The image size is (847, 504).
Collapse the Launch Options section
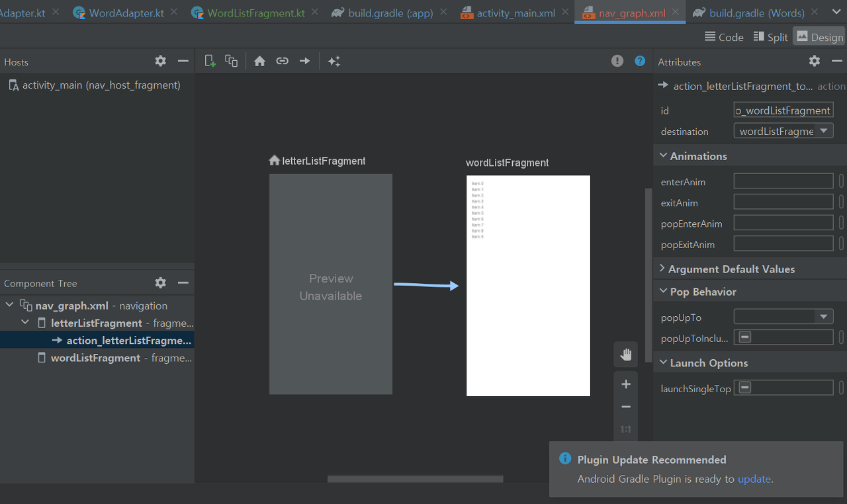[x=662, y=363]
